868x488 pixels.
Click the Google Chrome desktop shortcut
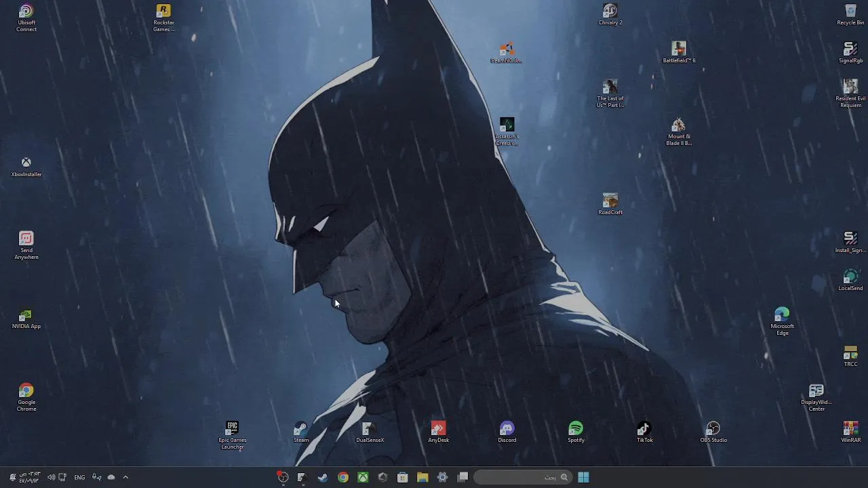click(26, 397)
